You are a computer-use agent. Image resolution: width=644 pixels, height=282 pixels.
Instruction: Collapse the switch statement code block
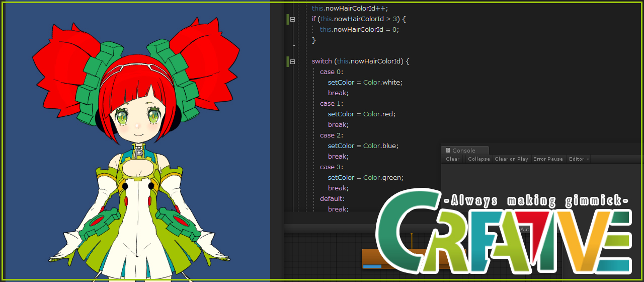(292, 61)
